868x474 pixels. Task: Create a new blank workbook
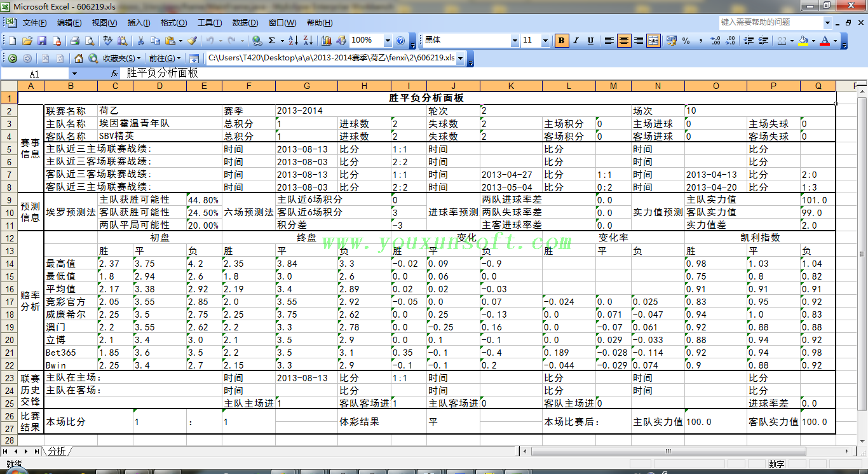(12, 41)
